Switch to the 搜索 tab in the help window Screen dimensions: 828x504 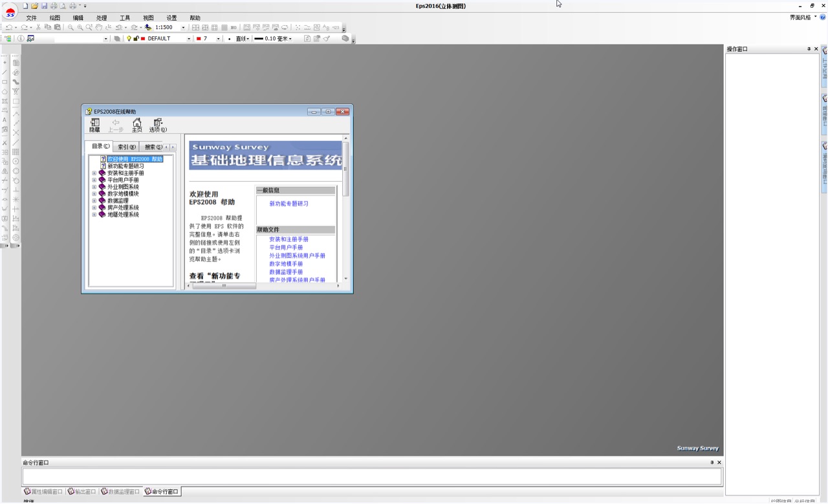152,147
